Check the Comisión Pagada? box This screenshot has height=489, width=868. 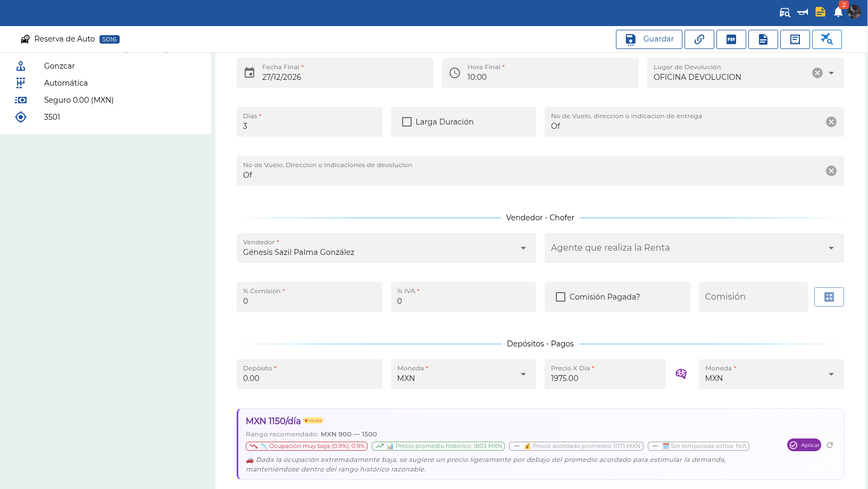pos(561,297)
